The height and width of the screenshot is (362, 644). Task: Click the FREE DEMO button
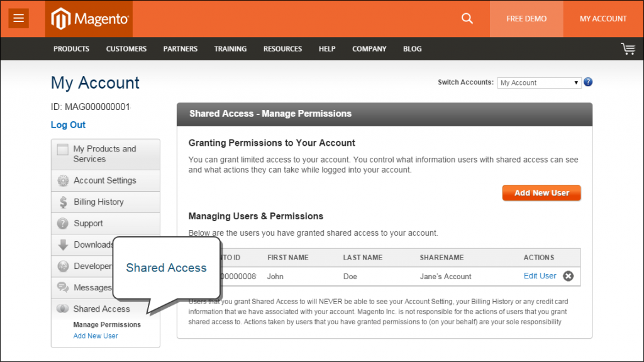526,19
